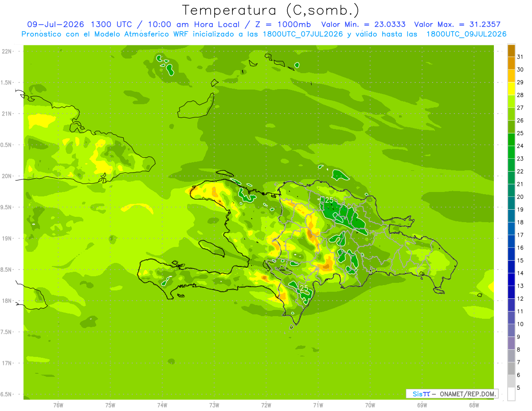This screenshot has width=532, height=411.
Task: Click legend value 23
Action: 520,159
